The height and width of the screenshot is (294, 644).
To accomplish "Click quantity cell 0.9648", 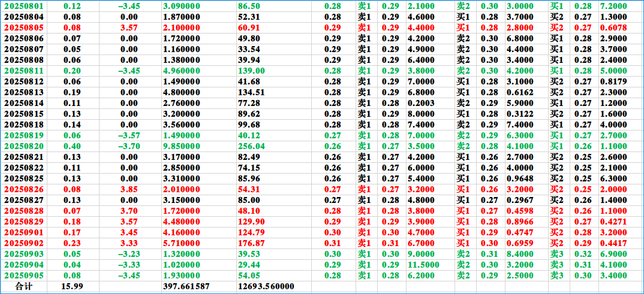I will [x=519, y=178].
